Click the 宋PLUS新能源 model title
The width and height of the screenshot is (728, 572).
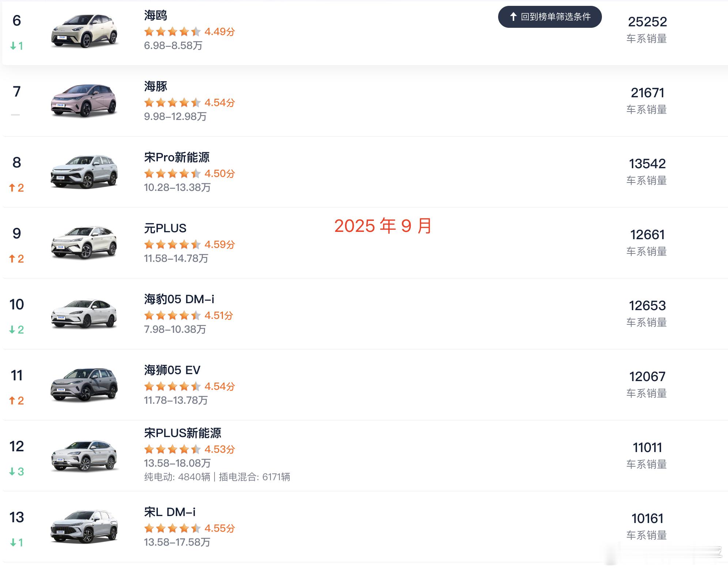183,433
